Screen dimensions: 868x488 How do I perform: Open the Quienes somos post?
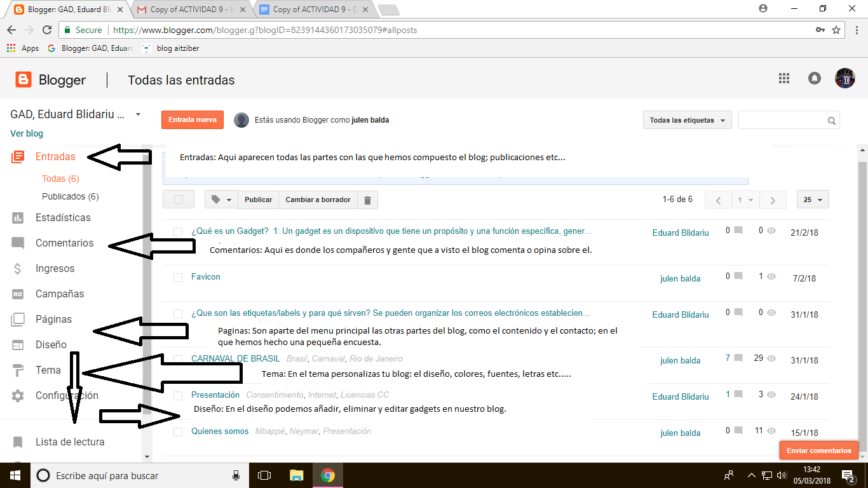pos(220,431)
